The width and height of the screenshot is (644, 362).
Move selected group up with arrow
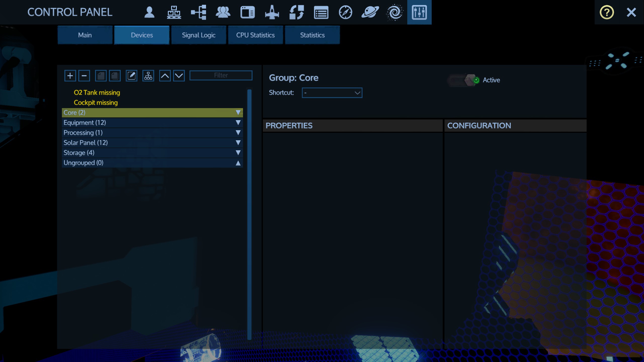(165, 76)
